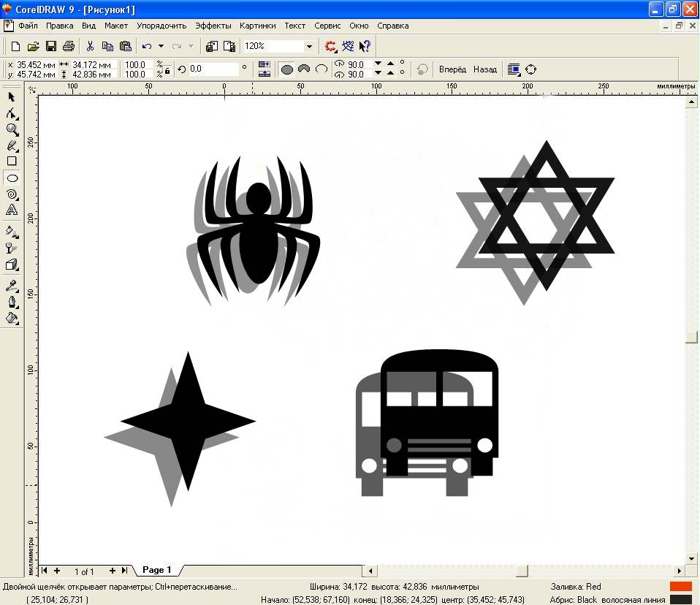Go to the first page

click(x=44, y=571)
